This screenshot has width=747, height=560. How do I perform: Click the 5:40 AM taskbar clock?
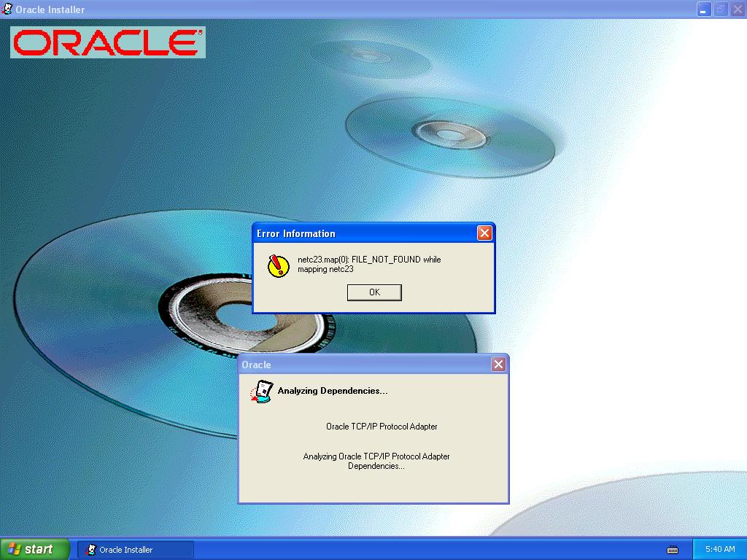[x=720, y=549]
